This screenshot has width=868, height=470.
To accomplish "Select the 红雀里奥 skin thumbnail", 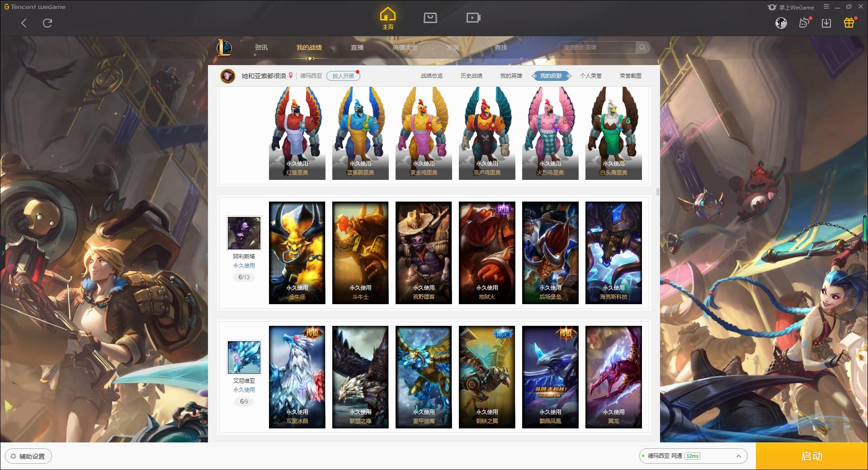I will coord(297,133).
